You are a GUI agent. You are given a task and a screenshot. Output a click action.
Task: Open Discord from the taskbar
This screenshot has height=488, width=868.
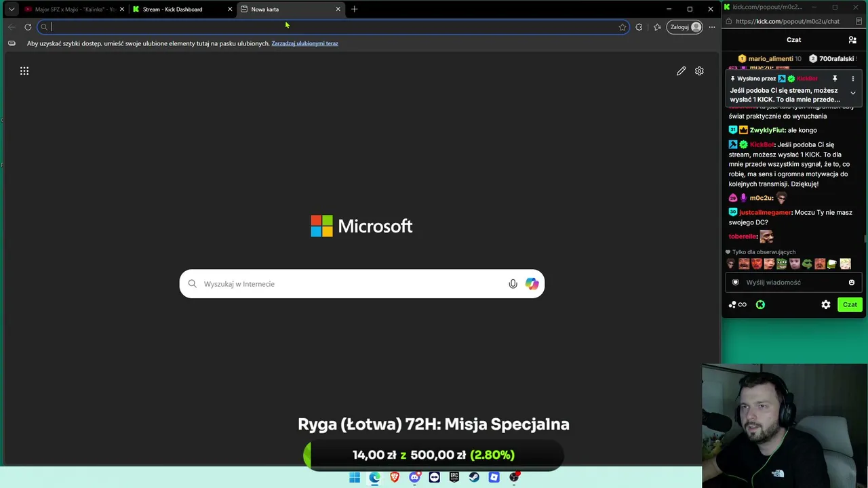[x=414, y=478]
